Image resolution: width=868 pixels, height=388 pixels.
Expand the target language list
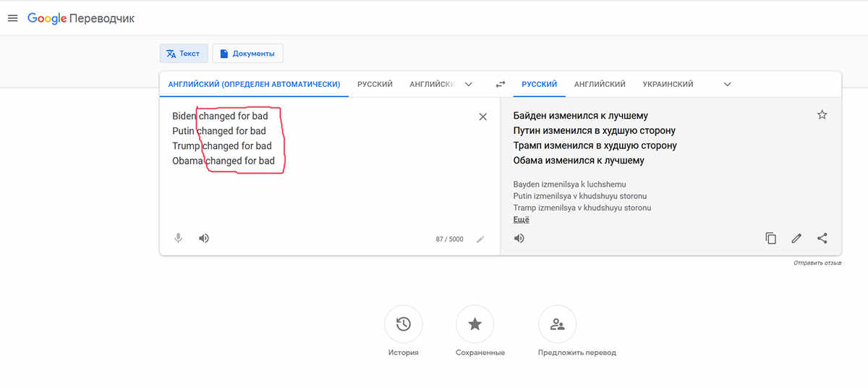pos(728,84)
